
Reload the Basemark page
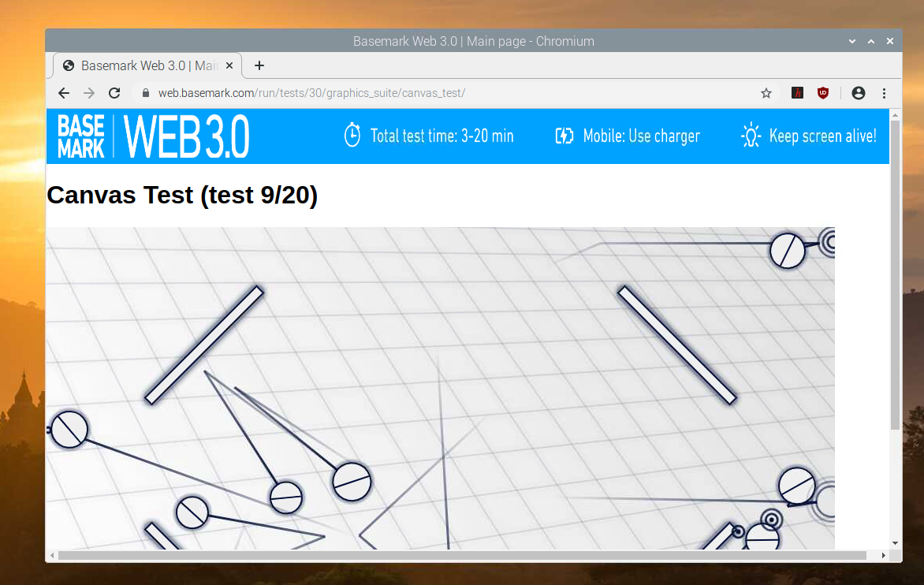click(x=114, y=93)
